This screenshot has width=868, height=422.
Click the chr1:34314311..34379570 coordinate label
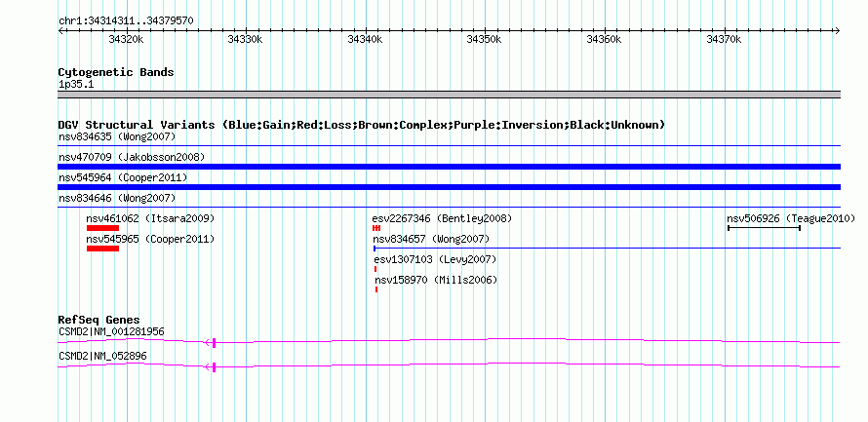(126, 21)
